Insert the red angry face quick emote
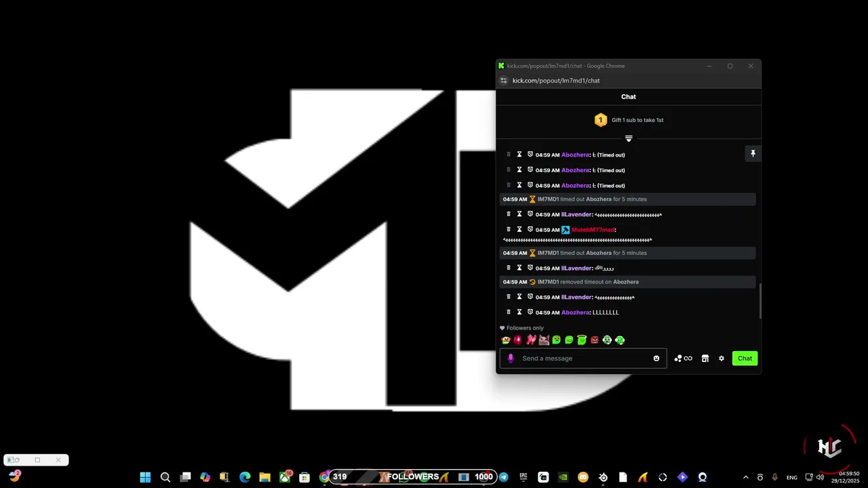The image size is (868, 488). pos(595,340)
